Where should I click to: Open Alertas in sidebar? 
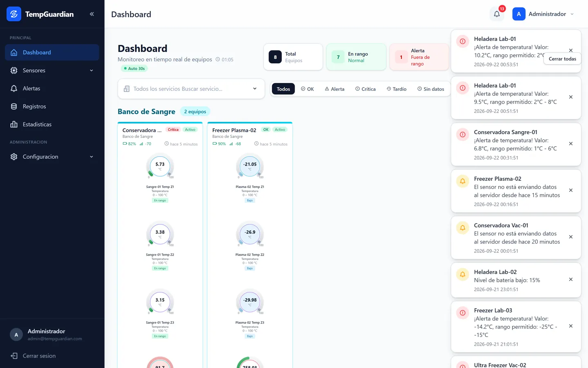click(x=52, y=88)
